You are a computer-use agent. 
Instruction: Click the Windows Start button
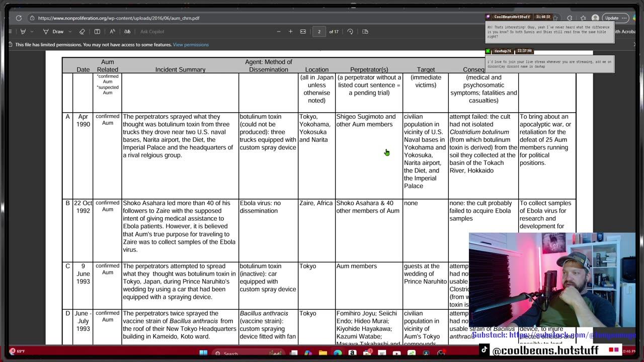coord(203,353)
